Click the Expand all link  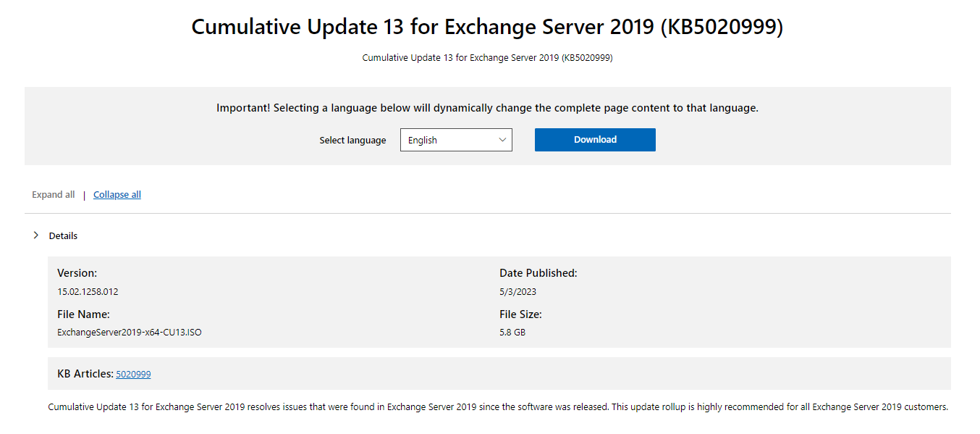click(x=54, y=195)
